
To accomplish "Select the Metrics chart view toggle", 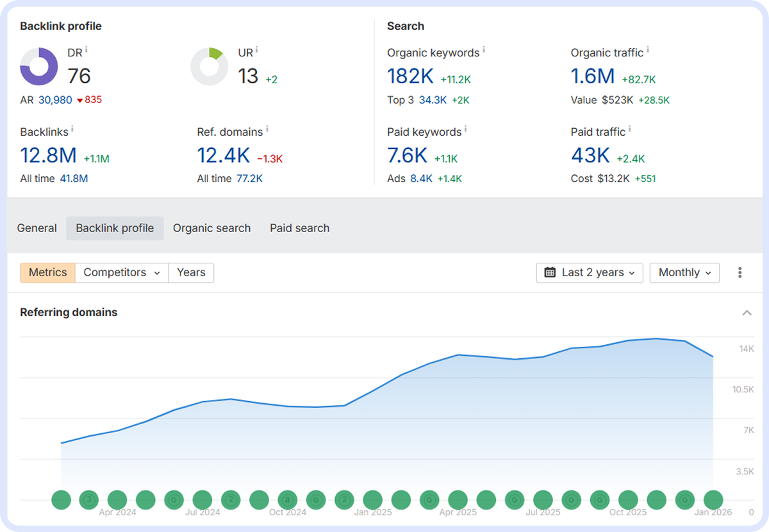I will click(x=47, y=272).
